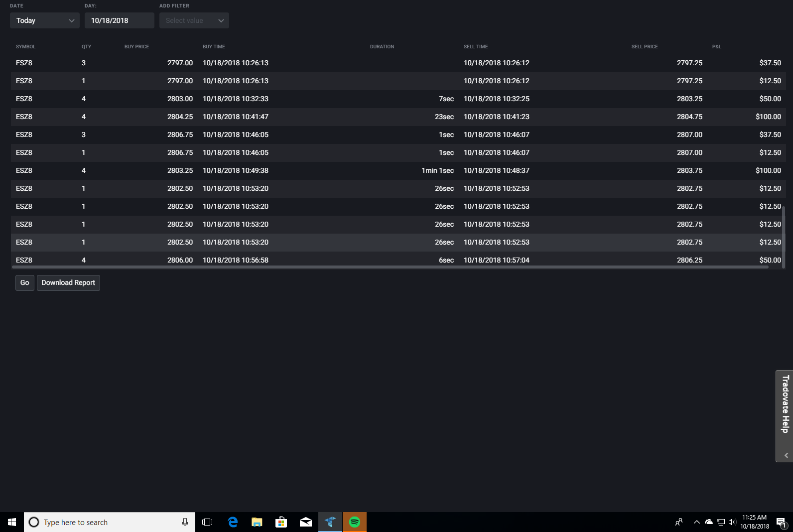Image resolution: width=793 pixels, height=532 pixels.
Task: Select sell price 2806.25 cell
Action: pyautogui.click(x=689, y=260)
